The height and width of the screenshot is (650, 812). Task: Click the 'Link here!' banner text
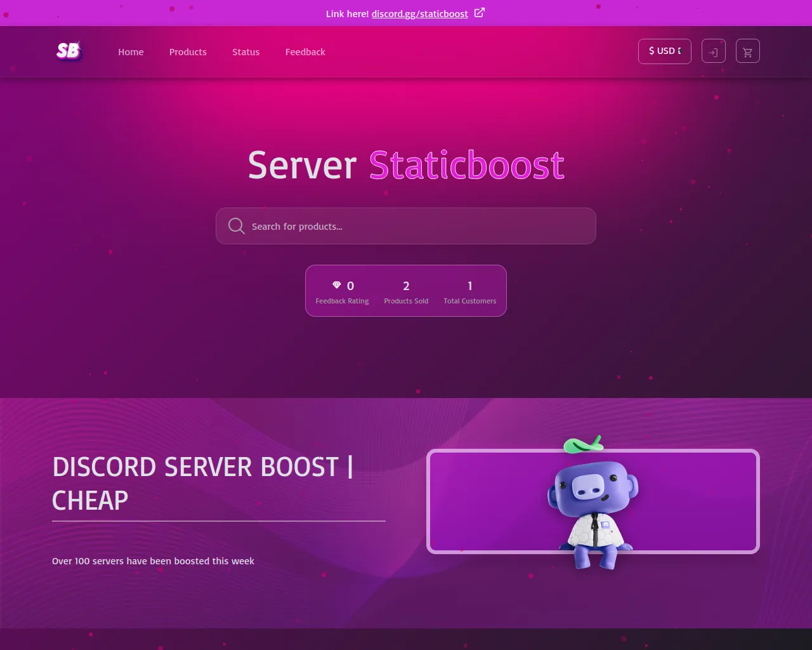347,14
